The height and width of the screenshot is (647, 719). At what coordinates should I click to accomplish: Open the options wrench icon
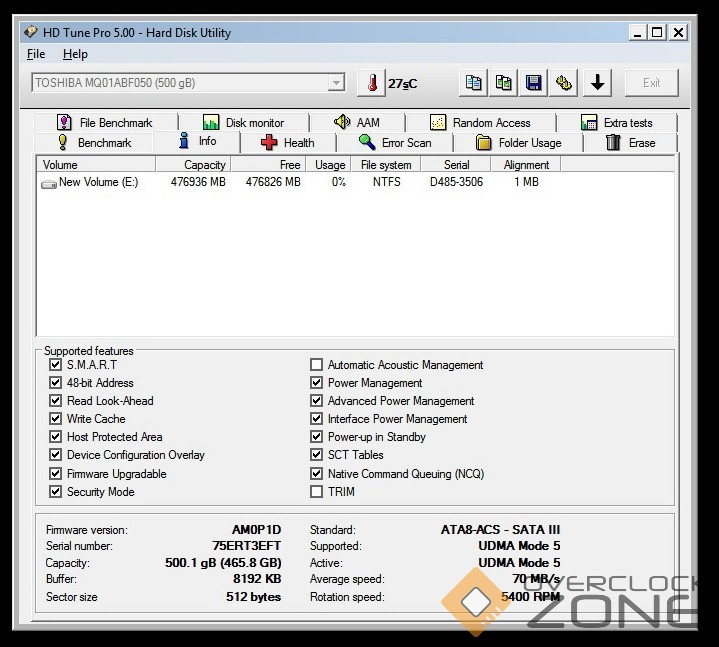tap(564, 83)
